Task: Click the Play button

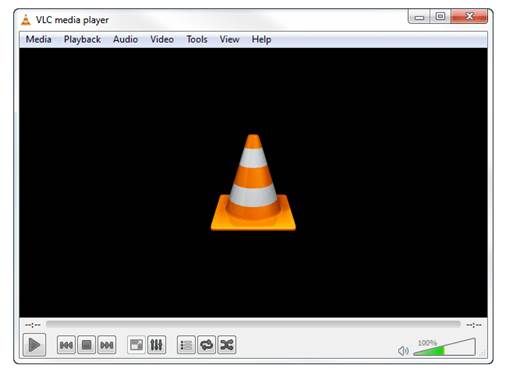Action: pyautogui.click(x=34, y=345)
